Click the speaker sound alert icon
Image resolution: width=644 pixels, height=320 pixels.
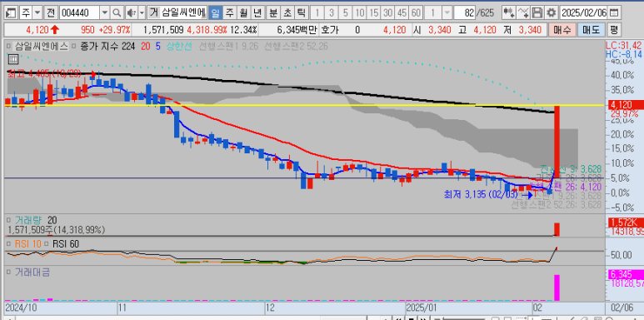pyautogui.click(x=131, y=12)
